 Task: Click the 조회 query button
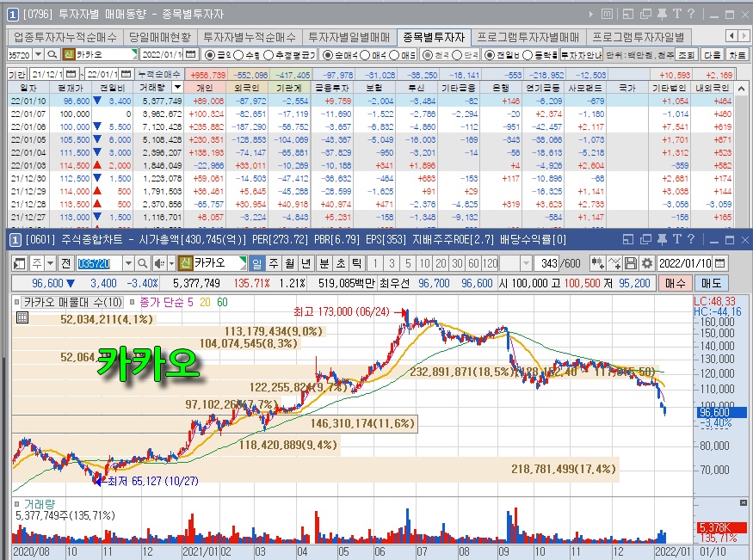pyautogui.click(x=686, y=55)
